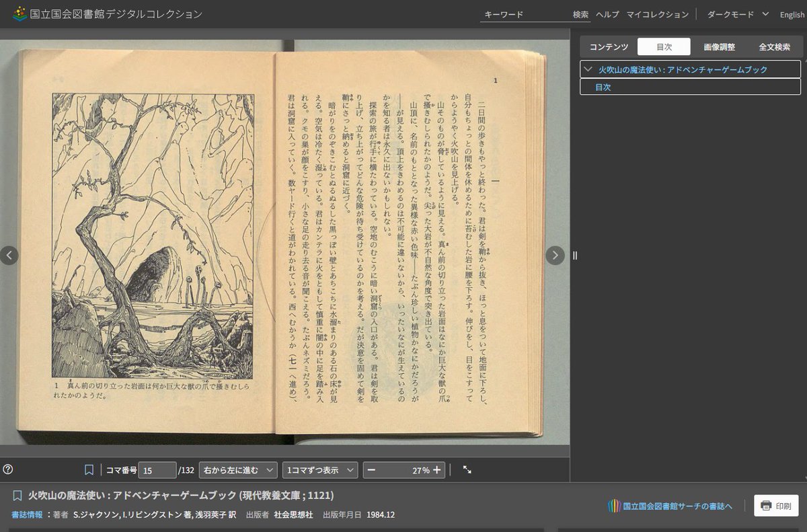Viewport: 807px width, 532px height.
Task: Open 国立国会図書館サーチの書誌へ link
Action: 670,506
